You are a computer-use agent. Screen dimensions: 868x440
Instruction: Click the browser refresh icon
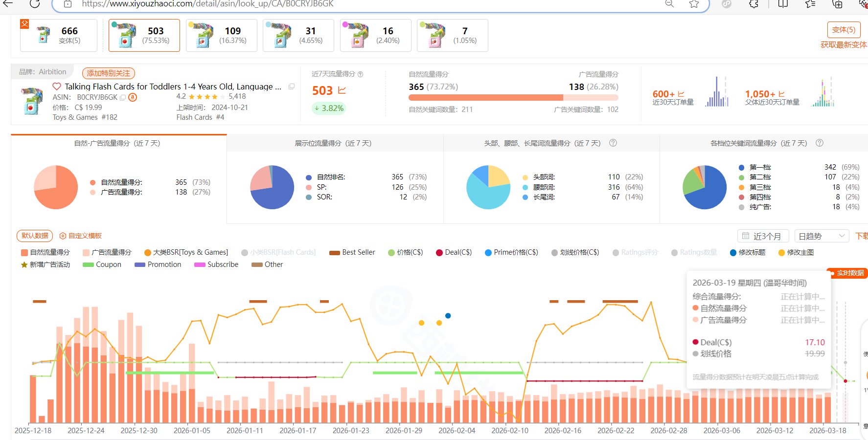(35, 4)
